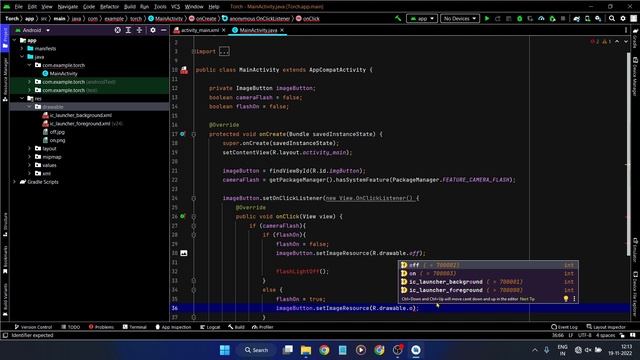This screenshot has height=360, width=640.
Task: Open the Profile app gauge icon
Action: coord(541,18)
